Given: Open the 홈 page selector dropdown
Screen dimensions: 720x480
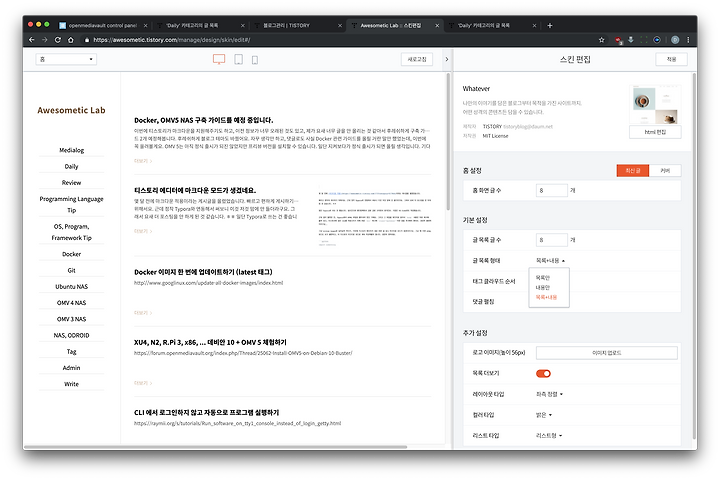Looking at the screenshot, I should (66, 59).
